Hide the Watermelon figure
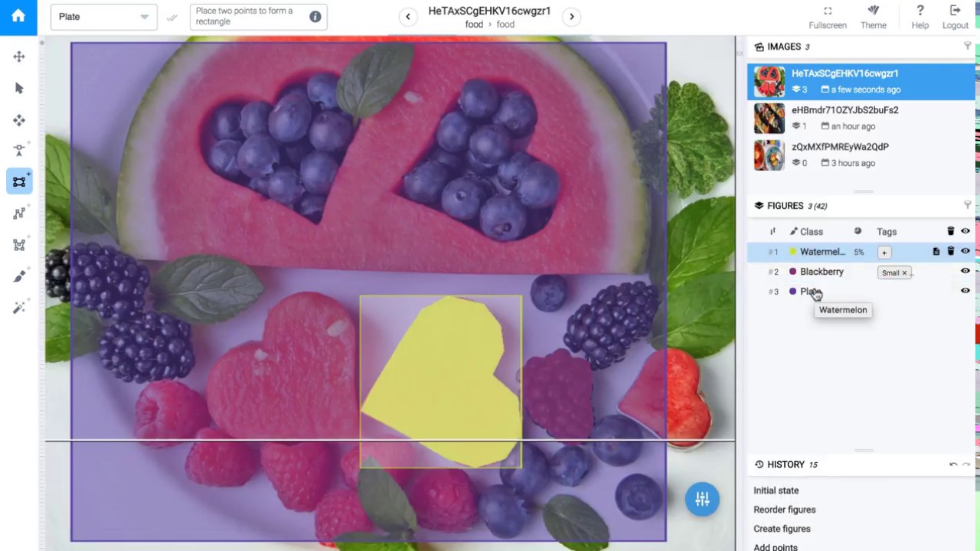The height and width of the screenshot is (551, 980). (965, 251)
